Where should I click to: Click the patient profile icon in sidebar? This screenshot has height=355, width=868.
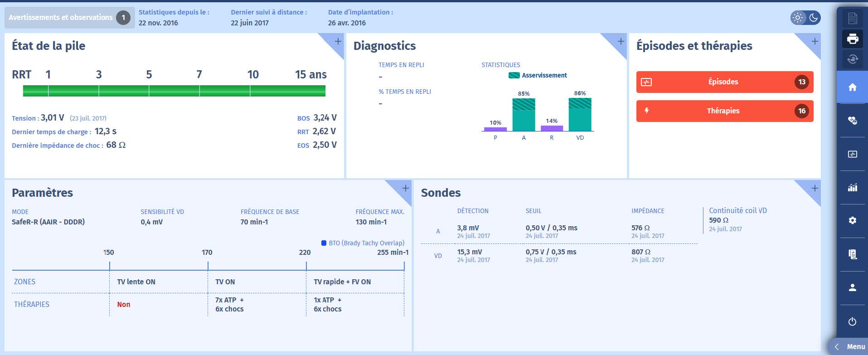[x=852, y=287]
